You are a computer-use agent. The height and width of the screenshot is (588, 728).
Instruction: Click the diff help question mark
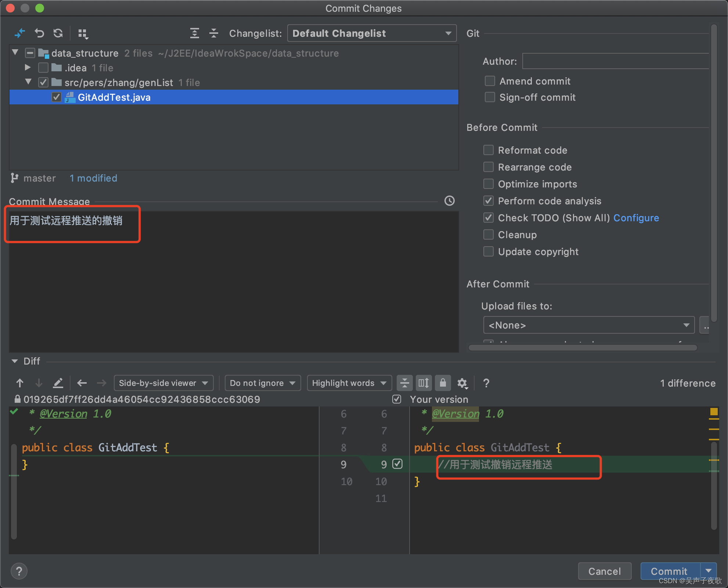[x=486, y=383]
